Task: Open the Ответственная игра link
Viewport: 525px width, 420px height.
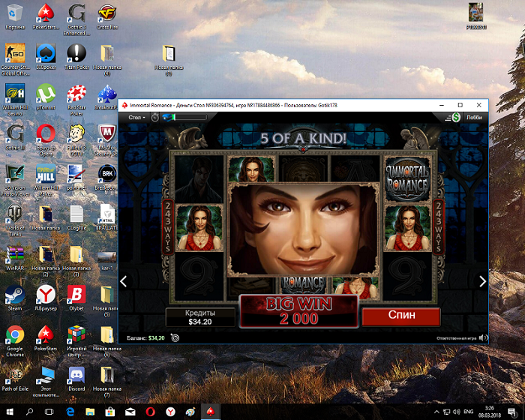Action: point(456,338)
